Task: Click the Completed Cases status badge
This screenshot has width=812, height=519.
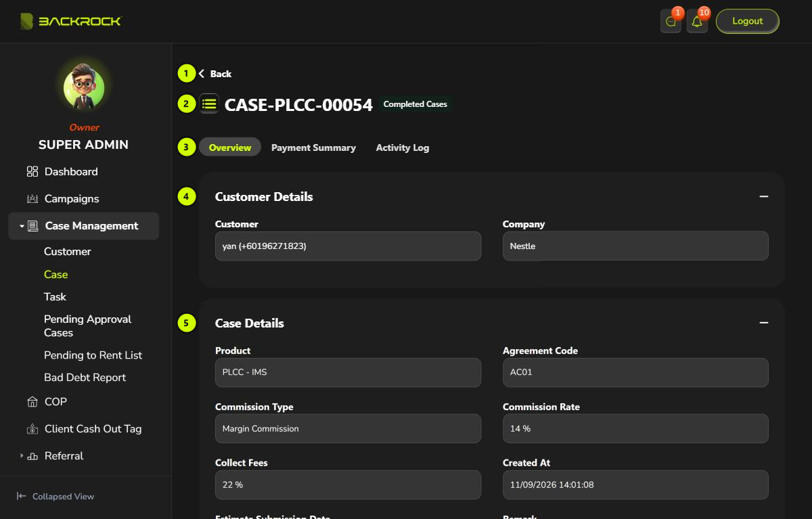Action: (415, 104)
